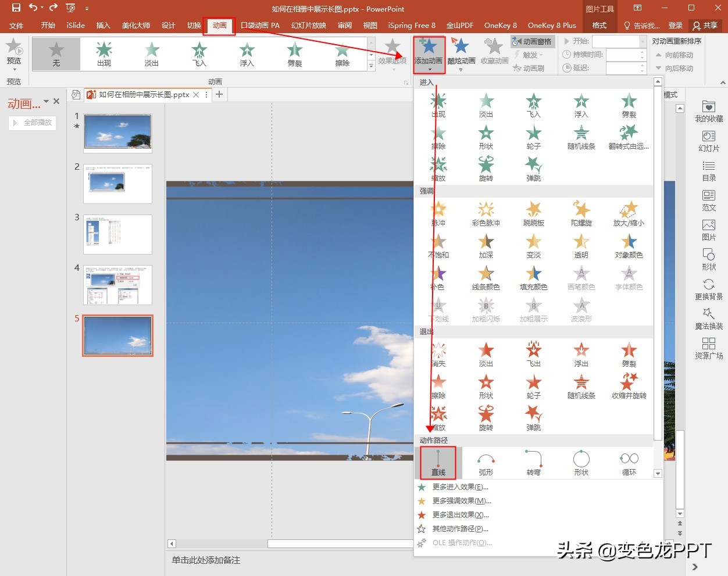Screen dimensions: 728x576
Task: Click the redo icon in title bar
Action: [53, 8]
